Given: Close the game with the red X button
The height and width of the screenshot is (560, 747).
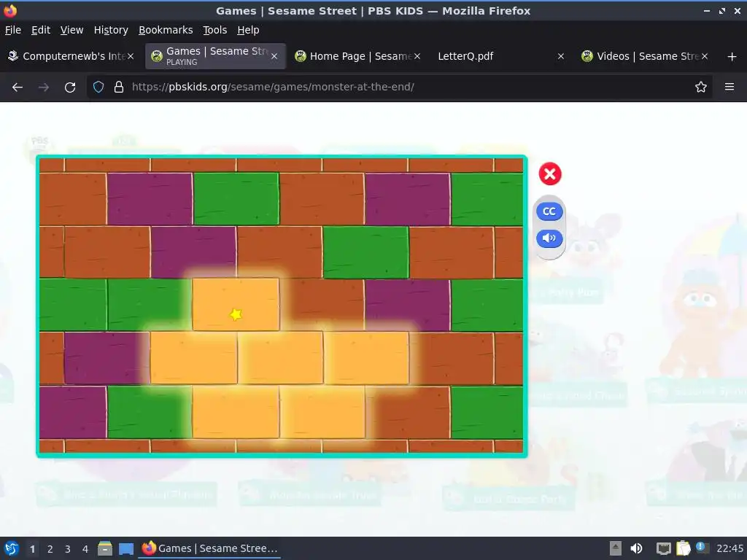Looking at the screenshot, I should pyautogui.click(x=550, y=174).
